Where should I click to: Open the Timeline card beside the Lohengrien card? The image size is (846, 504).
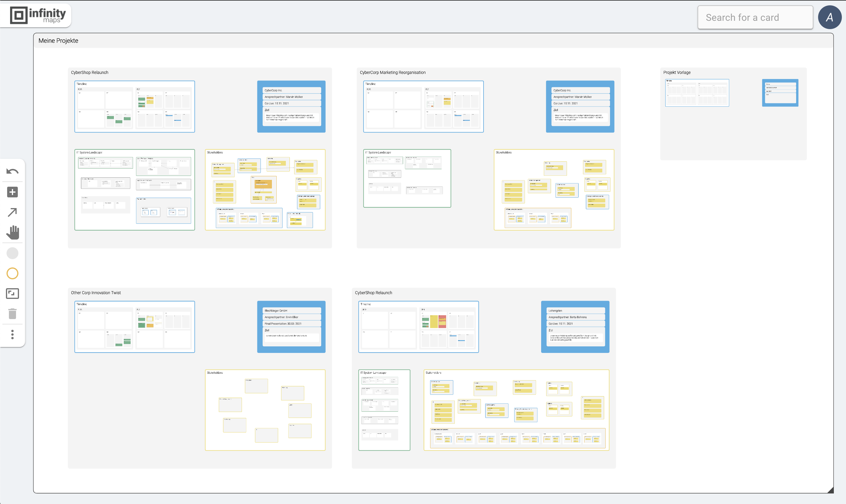pyautogui.click(x=419, y=327)
